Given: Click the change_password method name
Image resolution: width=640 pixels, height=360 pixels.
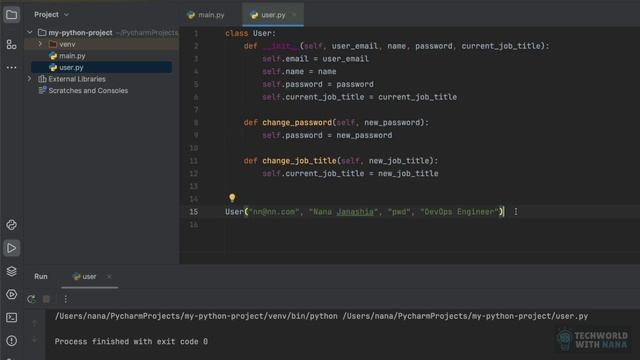Looking at the screenshot, I should tap(297, 122).
